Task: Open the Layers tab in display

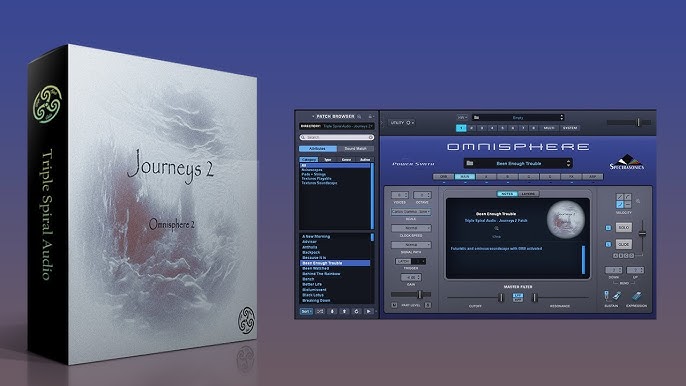Action: [528, 194]
